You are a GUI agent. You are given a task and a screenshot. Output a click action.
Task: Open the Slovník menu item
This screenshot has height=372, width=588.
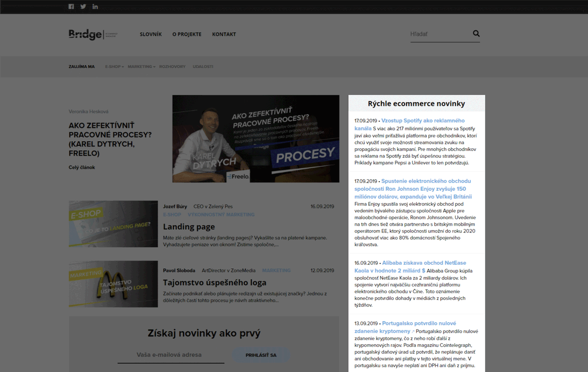click(x=150, y=34)
